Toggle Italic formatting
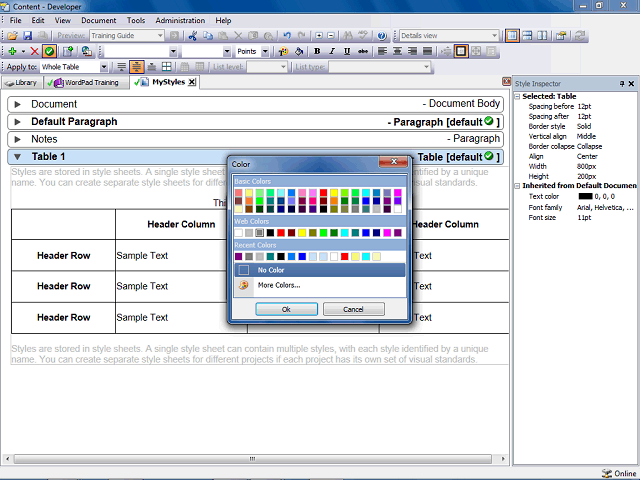640x480 pixels. (x=332, y=51)
